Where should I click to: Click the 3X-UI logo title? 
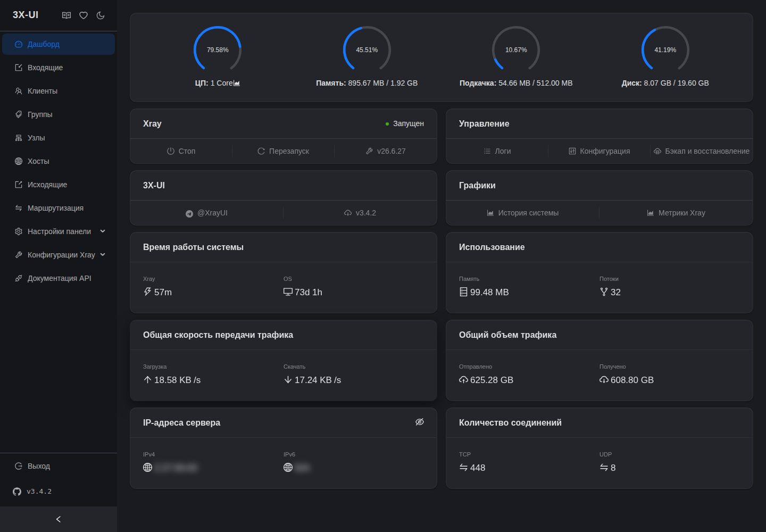[26, 15]
